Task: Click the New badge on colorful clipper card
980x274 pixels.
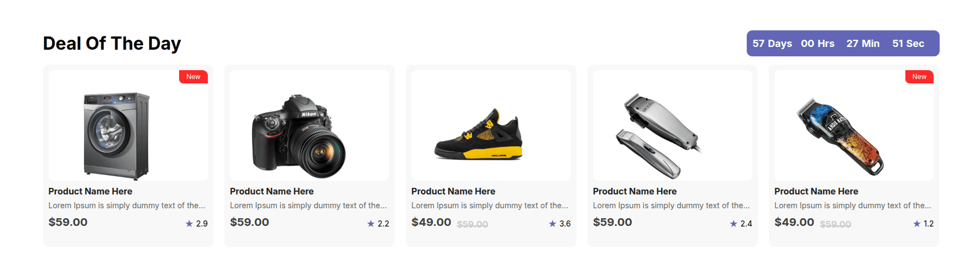Action: tap(919, 77)
